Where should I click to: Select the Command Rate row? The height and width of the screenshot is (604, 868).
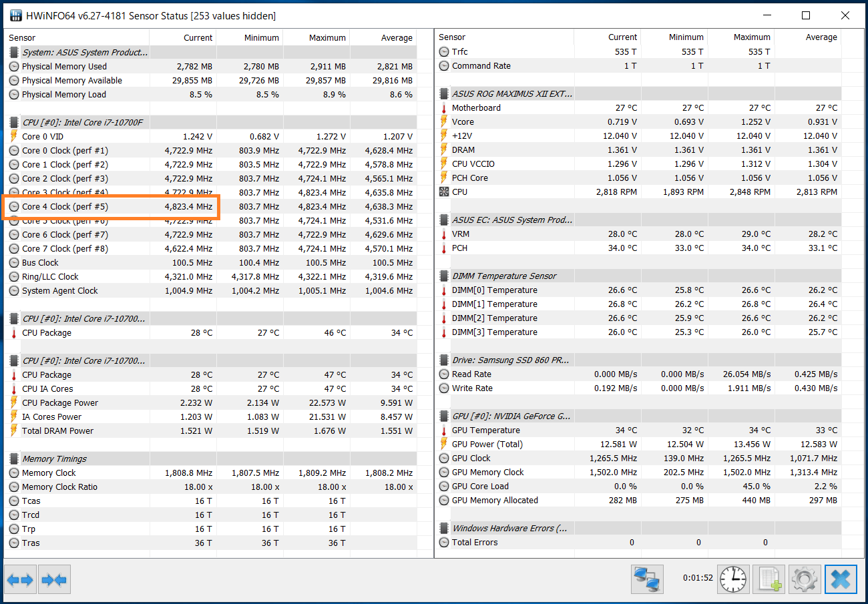click(639, 65)
